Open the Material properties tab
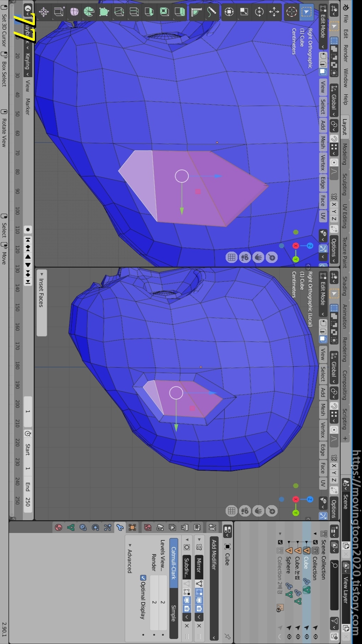The height and width of the screenshot is (644, 362). point(59,527)
